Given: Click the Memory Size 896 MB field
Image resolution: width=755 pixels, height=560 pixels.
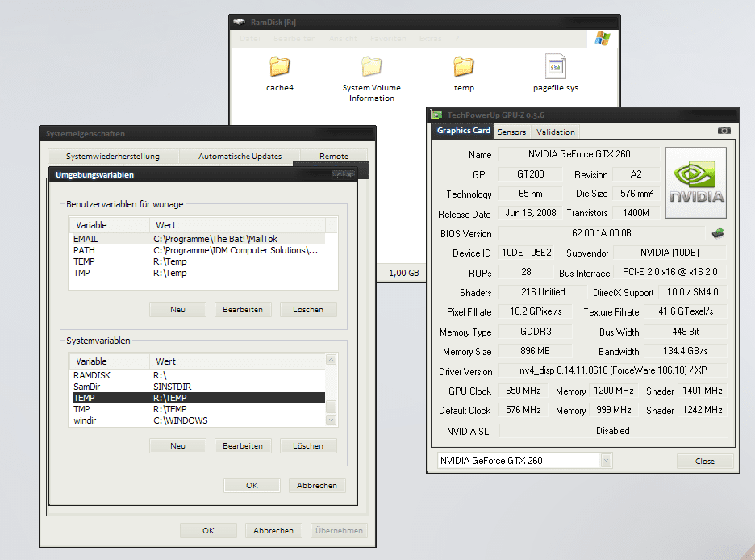Looking at the screenshot, I should point(535,351).
